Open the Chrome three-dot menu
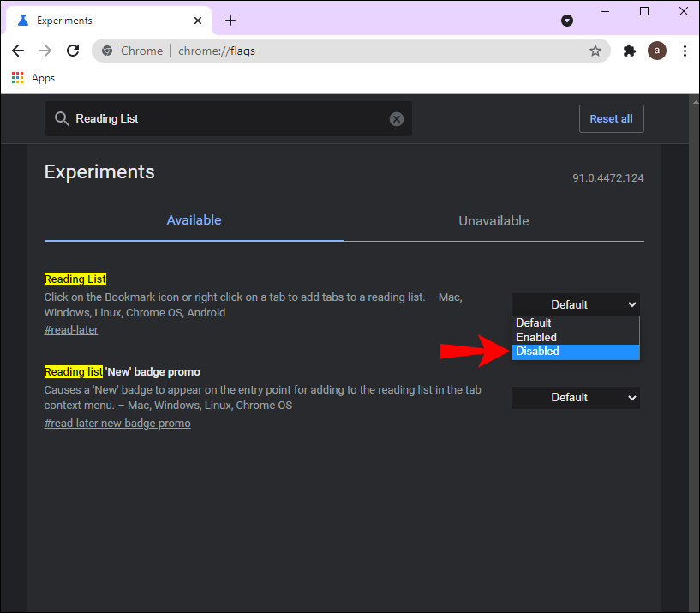700x613 pixels. pos(685,51)
